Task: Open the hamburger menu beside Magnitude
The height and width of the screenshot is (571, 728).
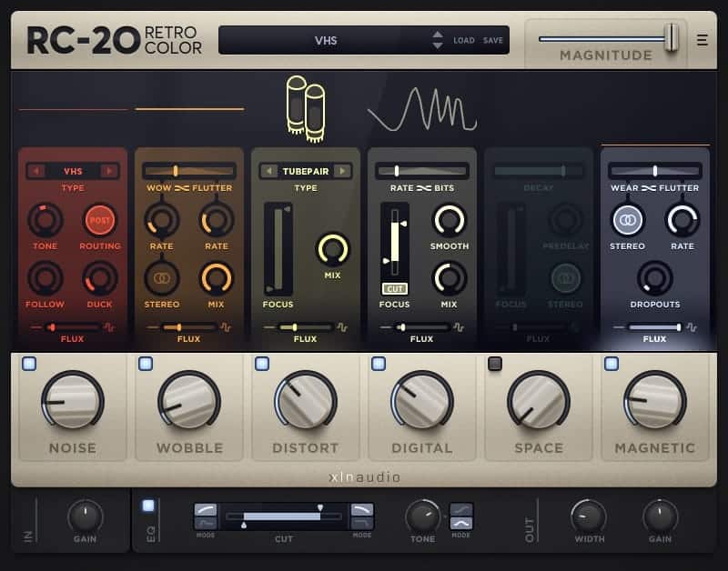Action: (702, 40)
